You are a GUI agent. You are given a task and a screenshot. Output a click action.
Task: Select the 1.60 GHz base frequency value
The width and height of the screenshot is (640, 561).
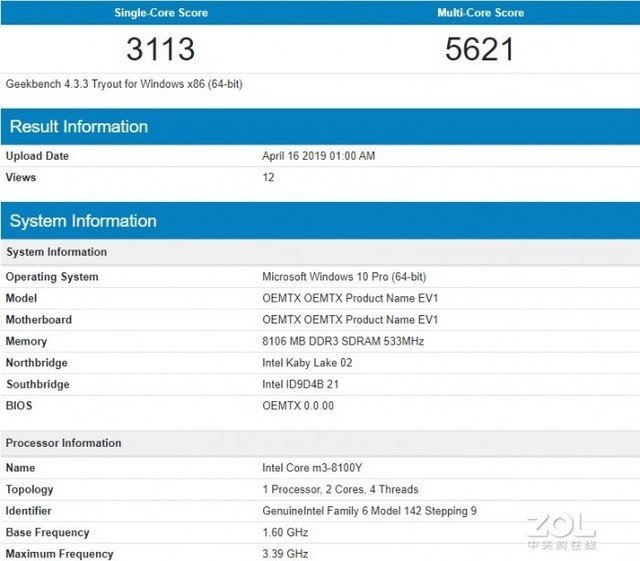point(285,532)
